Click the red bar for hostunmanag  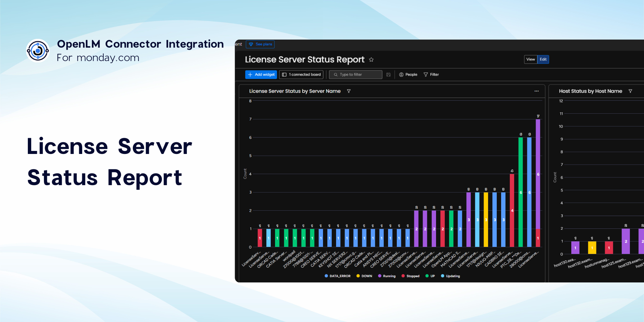tap(609, 248)
